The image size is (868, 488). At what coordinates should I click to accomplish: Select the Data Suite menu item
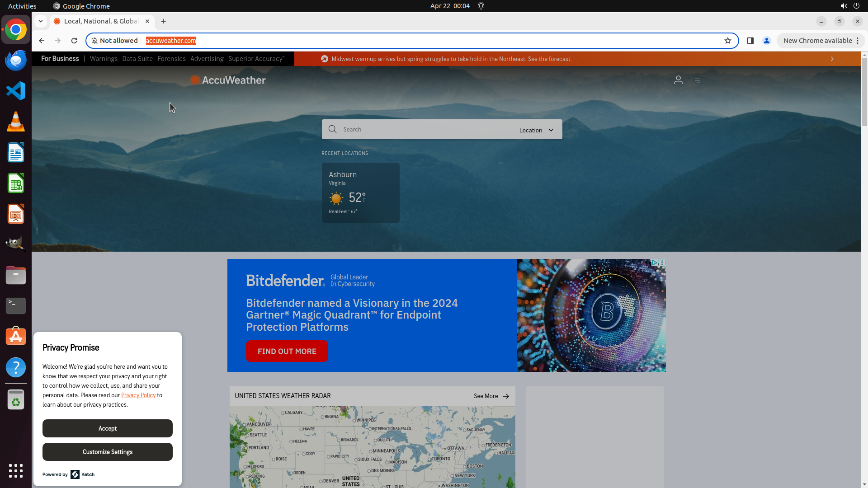click(x=137, y=59)
